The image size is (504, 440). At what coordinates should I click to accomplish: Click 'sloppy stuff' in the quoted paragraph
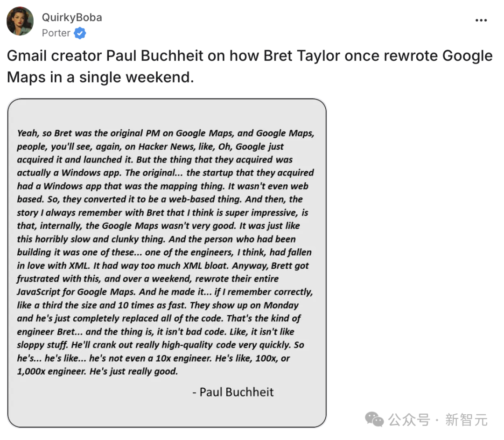click(42, 345)
